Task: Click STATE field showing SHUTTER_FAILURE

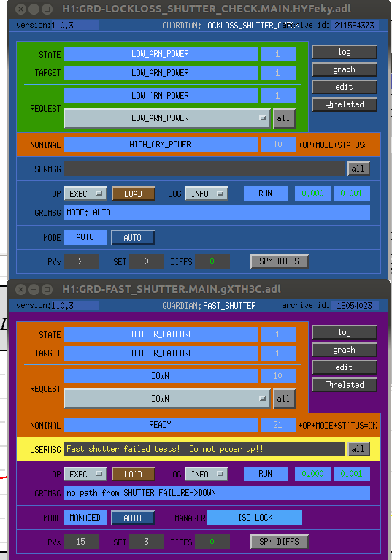Action: pos(161,334)
